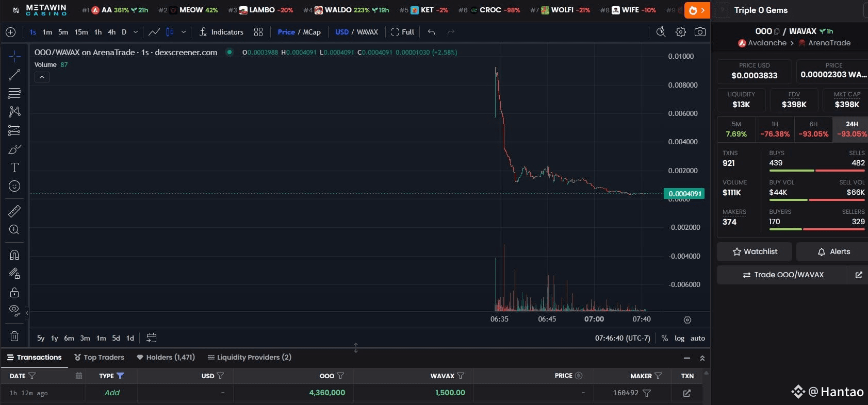The width and height of the screenshot is (868, 405).
Task: Filter transactions by WAVAX amount
Action: point(461,376)
